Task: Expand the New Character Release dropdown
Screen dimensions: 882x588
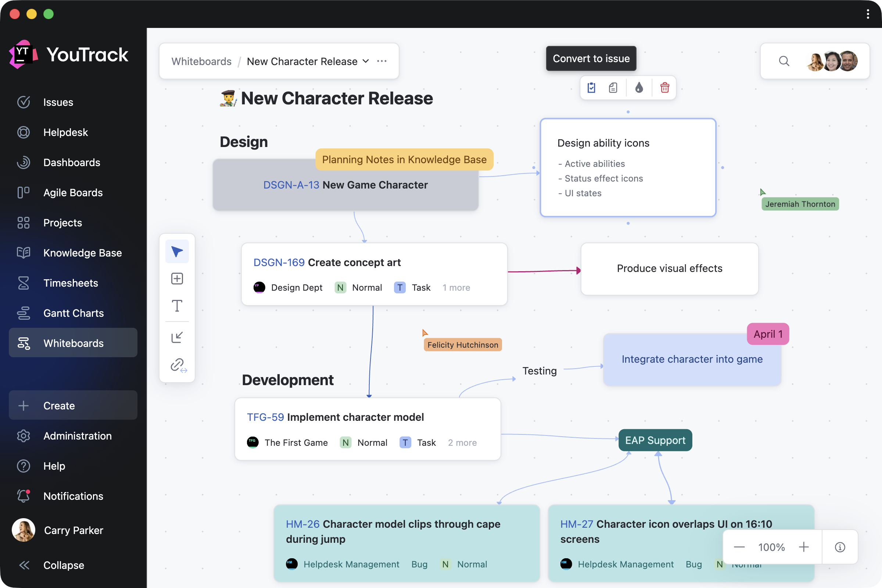Action: click(x=366, y=61)
